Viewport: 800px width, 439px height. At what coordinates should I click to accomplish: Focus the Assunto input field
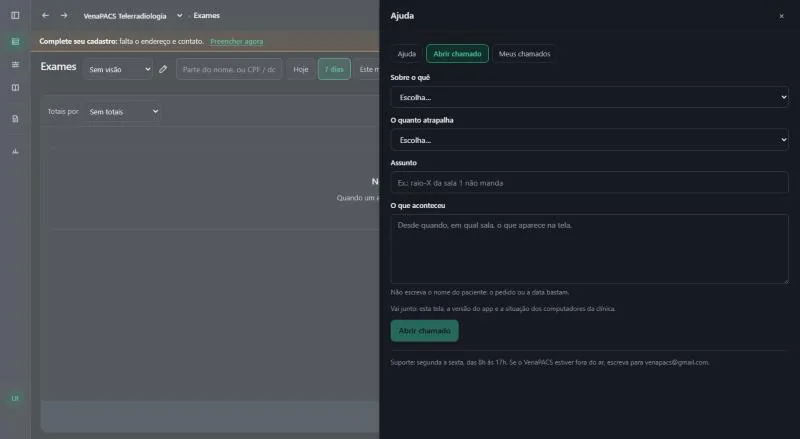(x=589, y=183)
